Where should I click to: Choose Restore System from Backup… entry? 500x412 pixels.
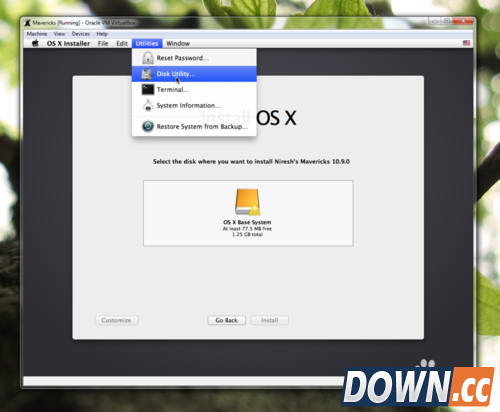point(194,126)
